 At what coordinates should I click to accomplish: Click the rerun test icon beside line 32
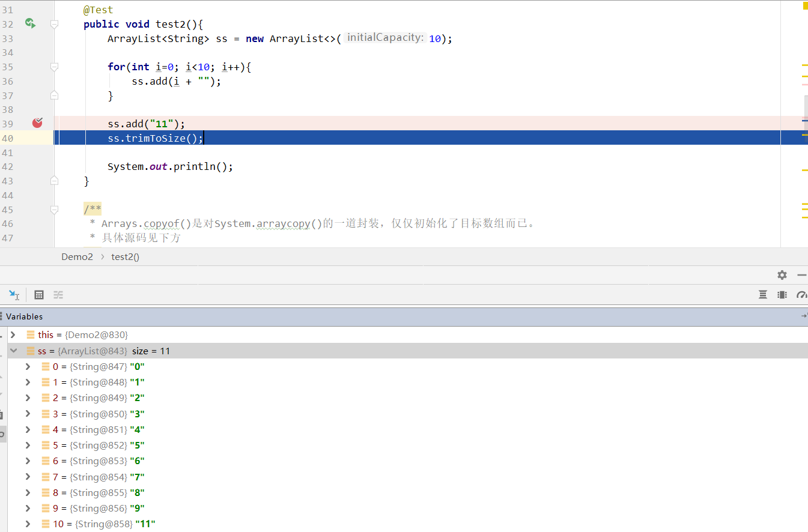tap(29, 24)
